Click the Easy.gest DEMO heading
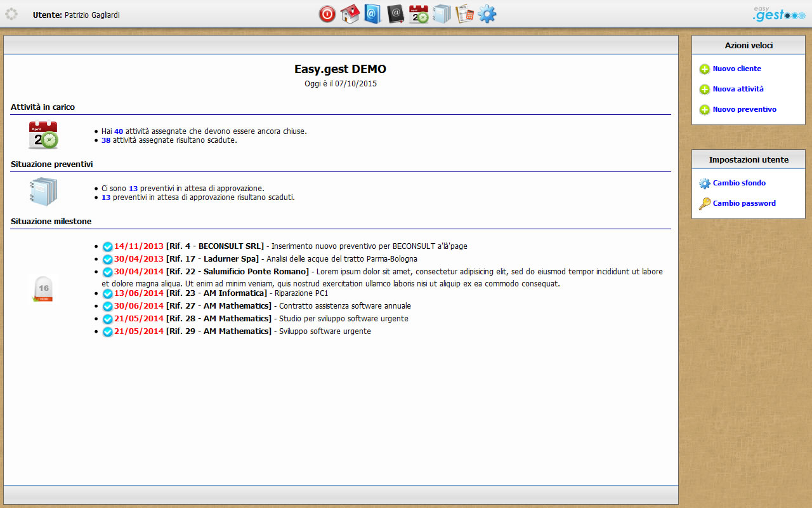The height and width of the screenshot is (508, 812). coord(340,69)
